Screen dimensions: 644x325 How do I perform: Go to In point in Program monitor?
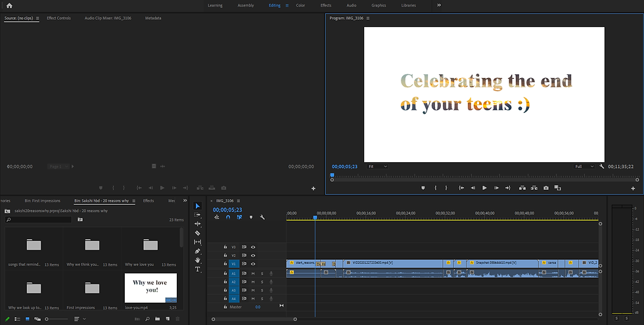click(461, 188)
